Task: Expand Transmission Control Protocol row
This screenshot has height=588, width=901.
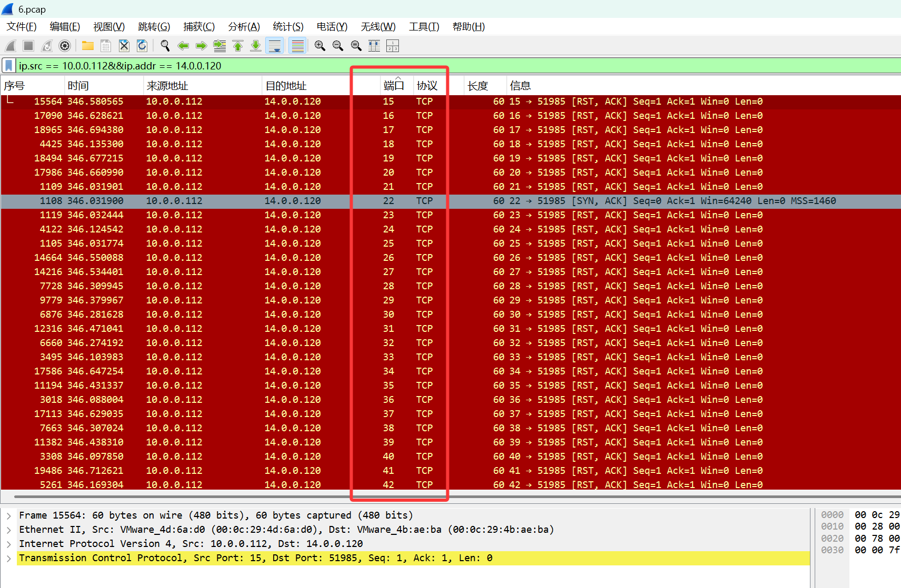Action: [x=9, y=558]
